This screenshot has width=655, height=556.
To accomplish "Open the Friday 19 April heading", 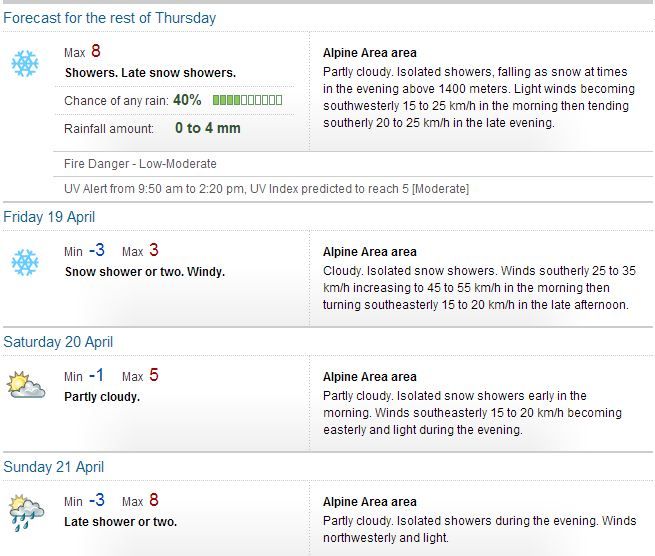I will (x=49, y=217).
